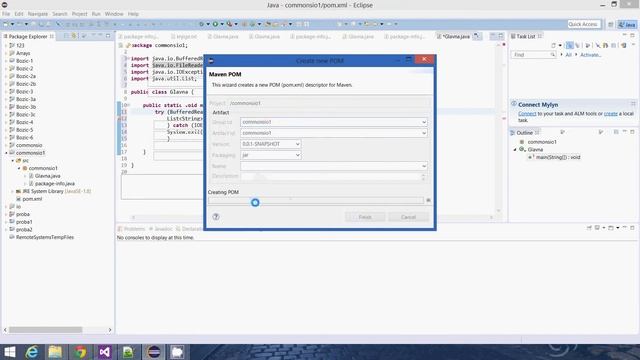Open Chrome from the taskbar

coord(80,352)
